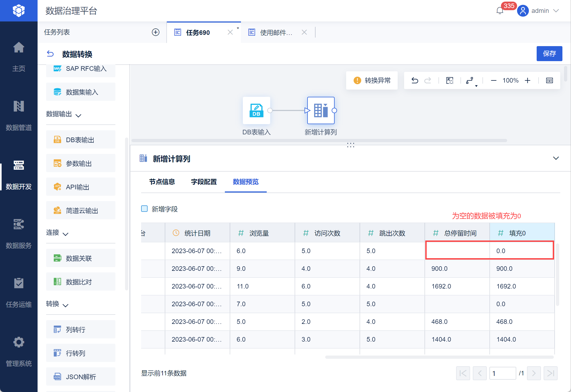Click the undo arrow in canvas toolbar
This screenshot has height=392, width=571.
click(x=415, y=80)
